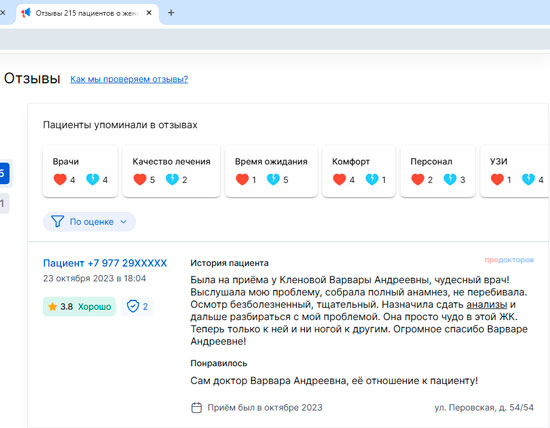The width and height of the screenshot is (550, 428).
Task: Click the megaphone favicon on the tab
Action: [26, 13]
